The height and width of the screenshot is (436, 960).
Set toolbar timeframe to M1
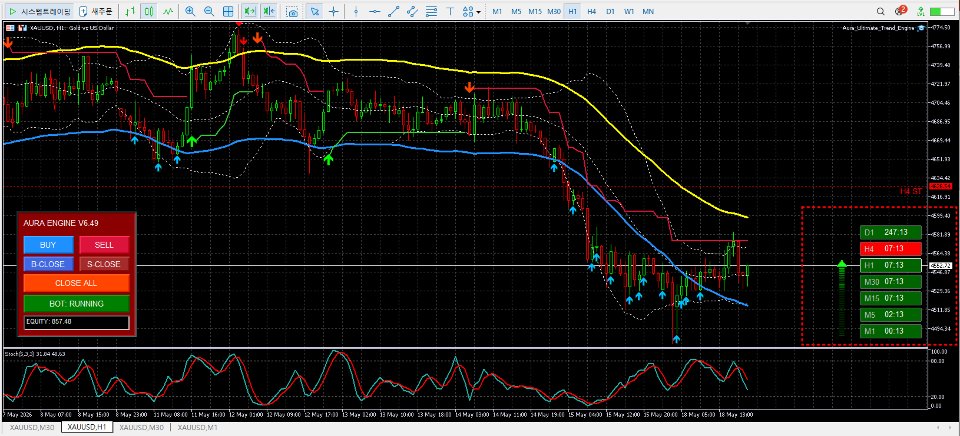click(497, 11)
